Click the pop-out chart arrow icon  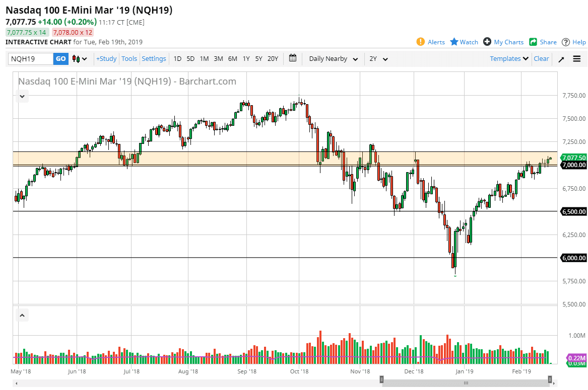click(561, 58)
